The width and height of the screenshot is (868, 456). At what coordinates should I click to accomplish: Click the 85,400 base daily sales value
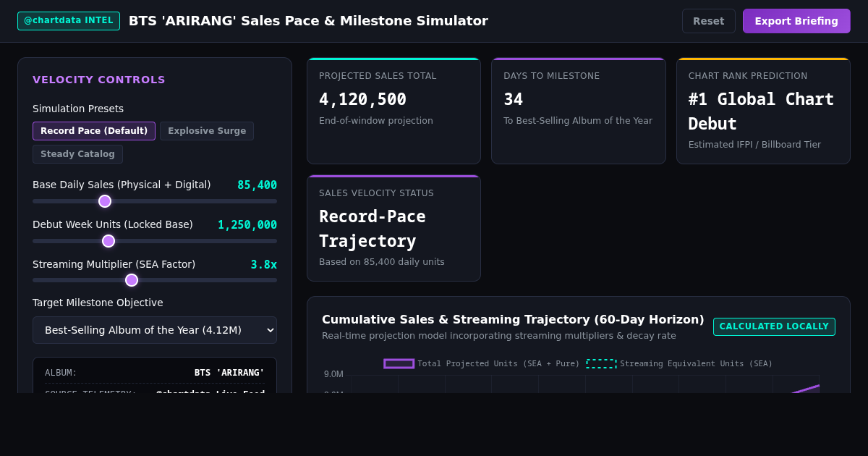(257, 185)
